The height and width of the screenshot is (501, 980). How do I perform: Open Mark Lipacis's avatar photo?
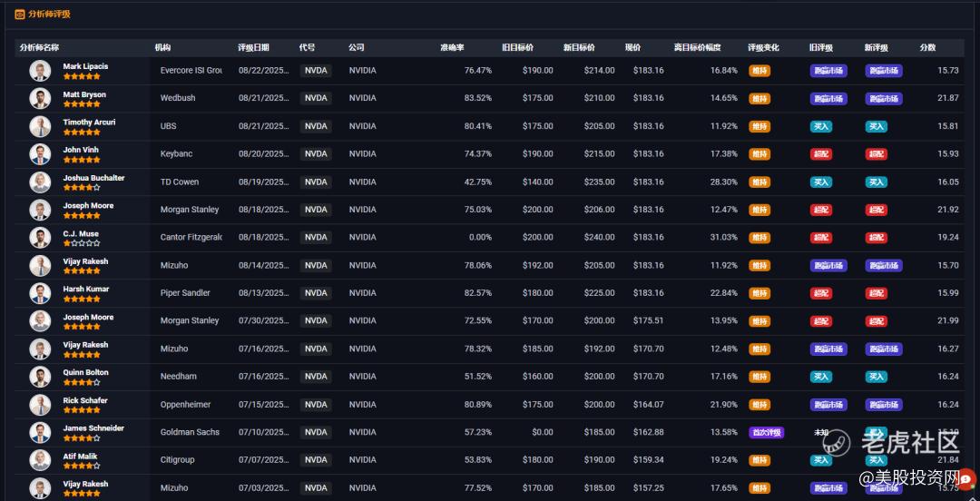pos(40,71)
